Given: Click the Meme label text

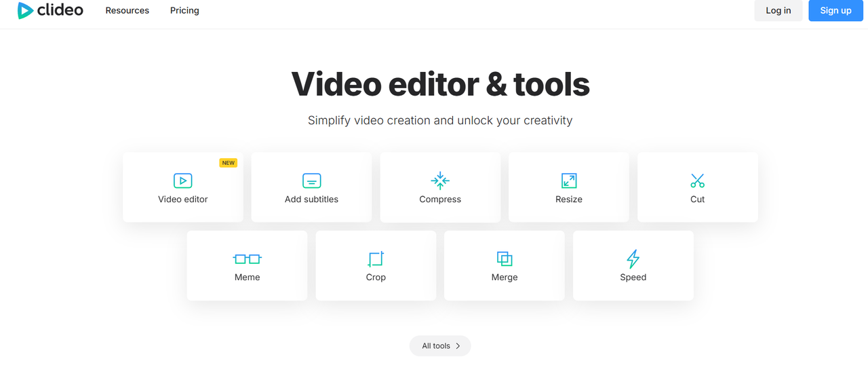Looking at the screenshot, I should click(x=248, y=278).
